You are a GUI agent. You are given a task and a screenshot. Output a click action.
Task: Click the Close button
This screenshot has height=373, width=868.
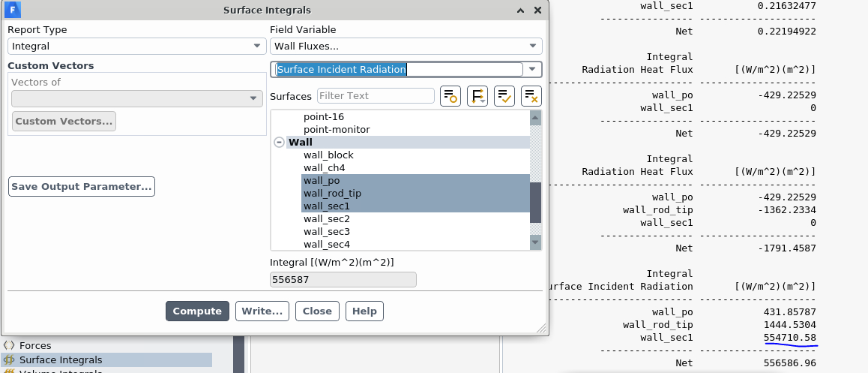click(317, 311)
